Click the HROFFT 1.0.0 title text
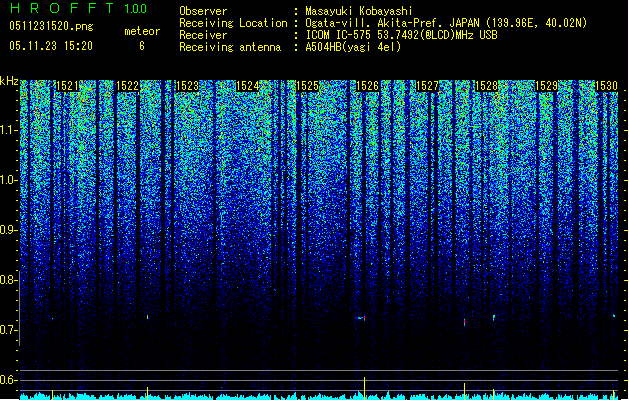This screenshot has width=629, height=400. [78, 8]
